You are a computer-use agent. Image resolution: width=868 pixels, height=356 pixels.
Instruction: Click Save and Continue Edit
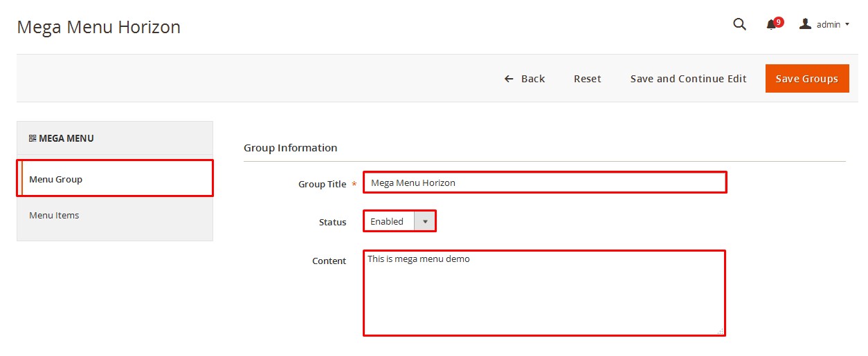[688, 79]
